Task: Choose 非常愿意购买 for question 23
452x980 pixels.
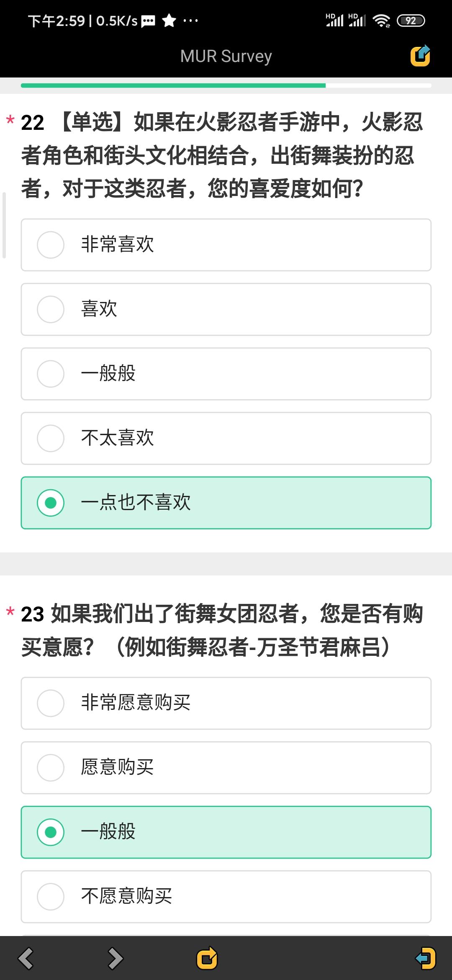Action: [226, 703]
